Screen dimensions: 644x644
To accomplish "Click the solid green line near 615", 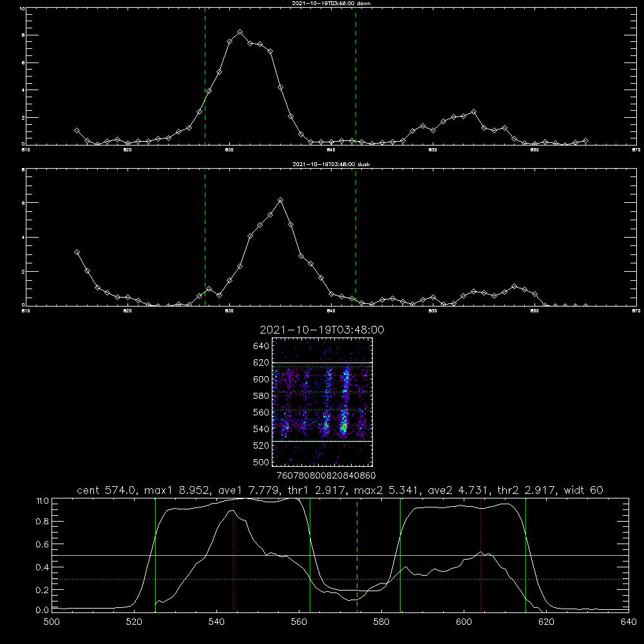I will tap(526, 555).
